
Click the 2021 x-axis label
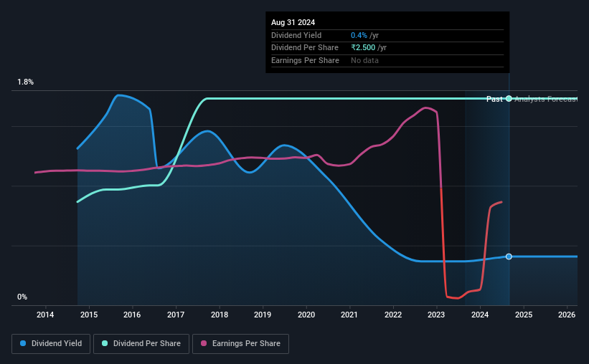tap(349, 315)
